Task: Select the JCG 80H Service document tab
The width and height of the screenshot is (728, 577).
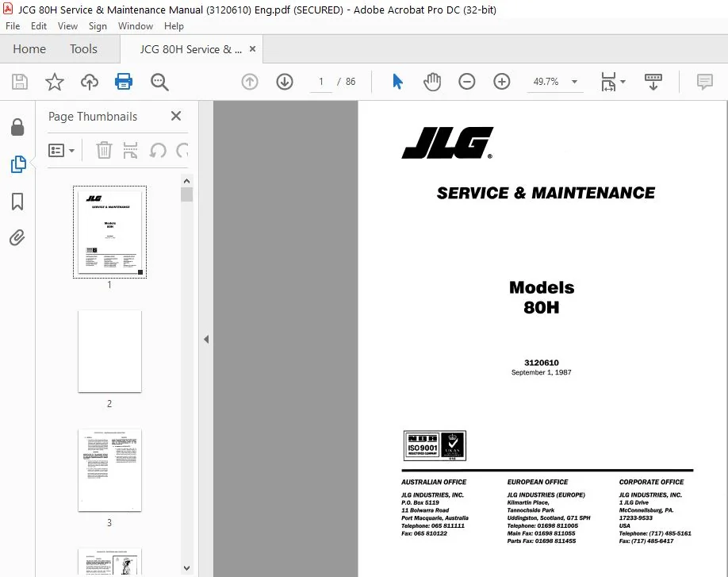Action: tap(191, 49)
